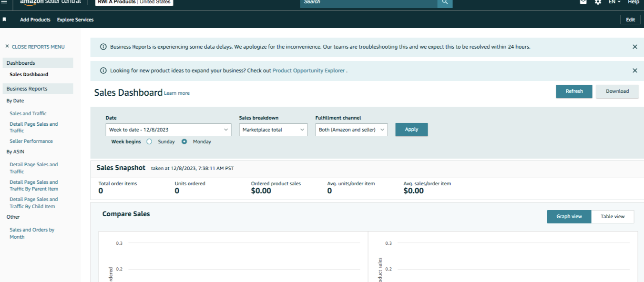This screenshot has width=644, height=282.
Task: Open the settings gear icon
Action: pyautogui.click(x=598, y=2)
